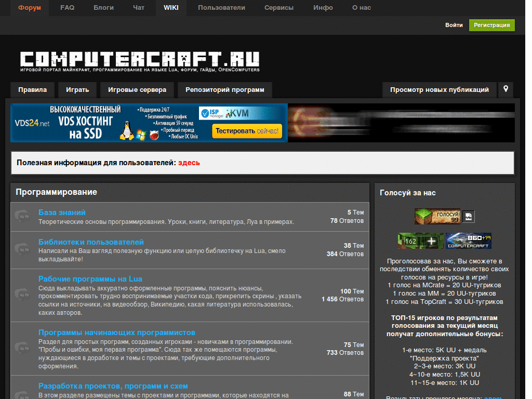Open the FAQ menu item
The image size is (532, 399).
(x=67, y=8)
